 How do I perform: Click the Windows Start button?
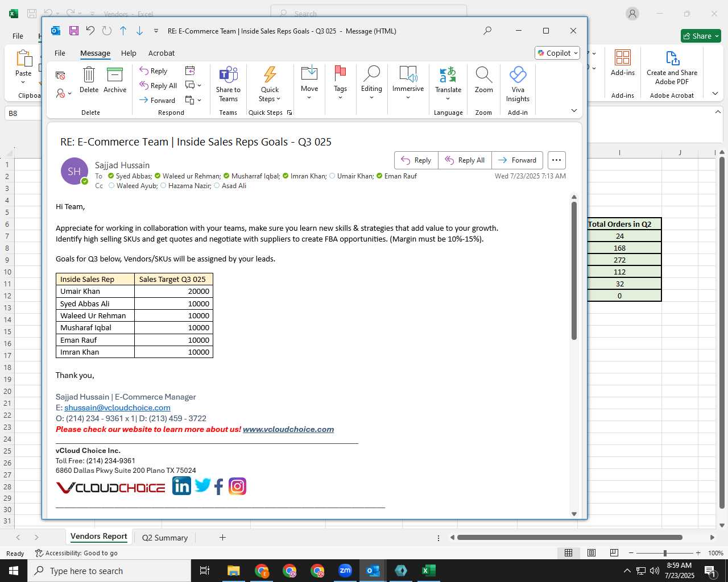(14, 571)
